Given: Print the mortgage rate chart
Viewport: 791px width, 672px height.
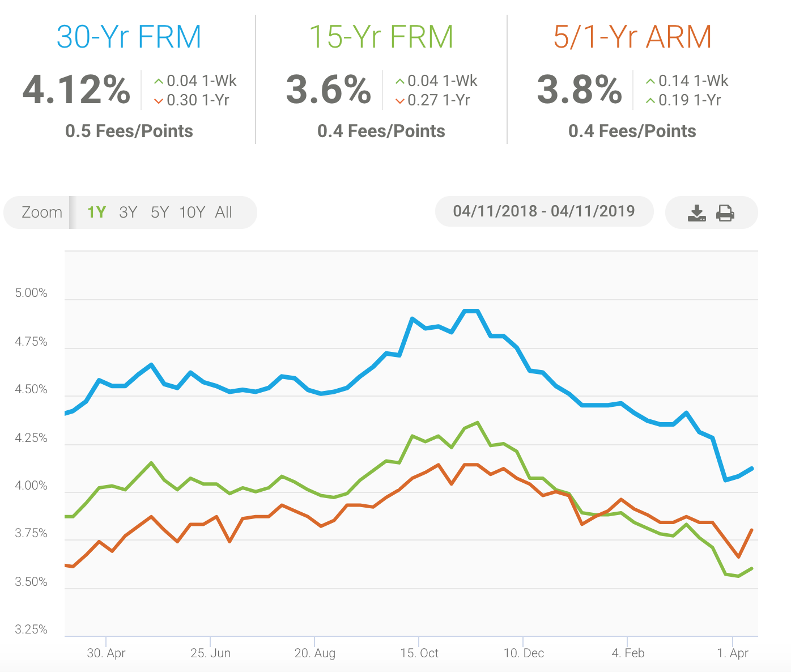Looking at the screenshot, I should (725, 212).
